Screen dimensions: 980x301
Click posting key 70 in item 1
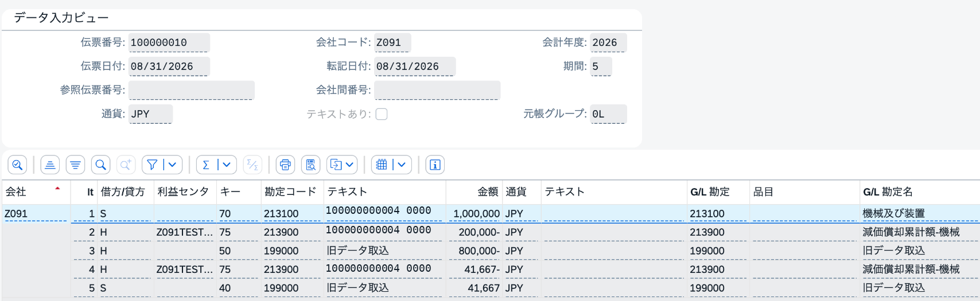pos(239,214)
